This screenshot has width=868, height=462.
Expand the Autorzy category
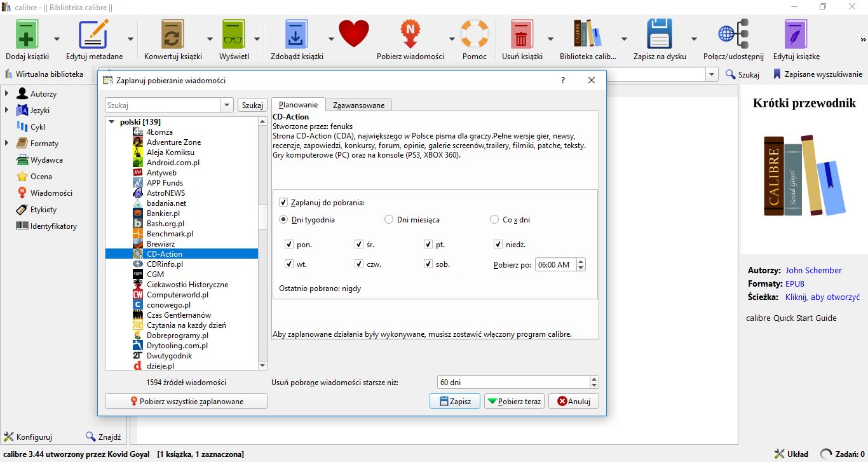[x=6, y=94]
